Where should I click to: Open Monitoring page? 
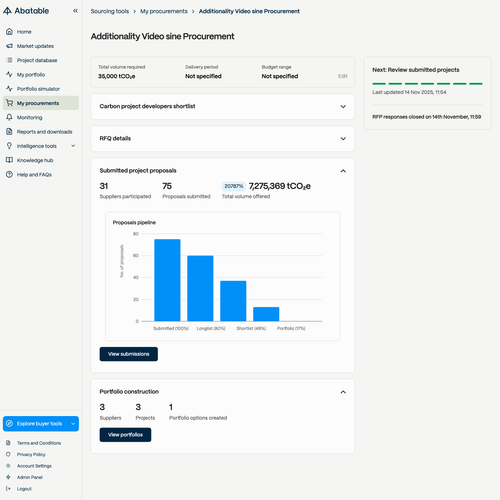coord(41,117)
